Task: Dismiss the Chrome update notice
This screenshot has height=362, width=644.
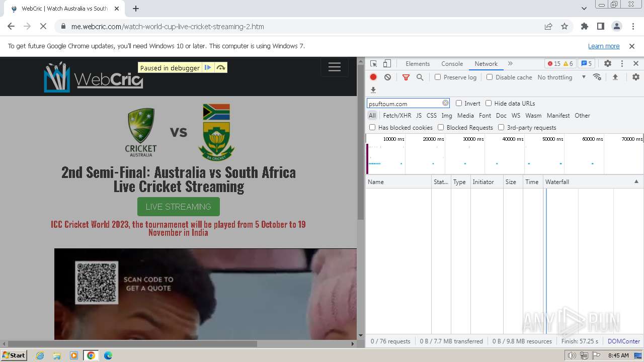Action: pos(632,46)
